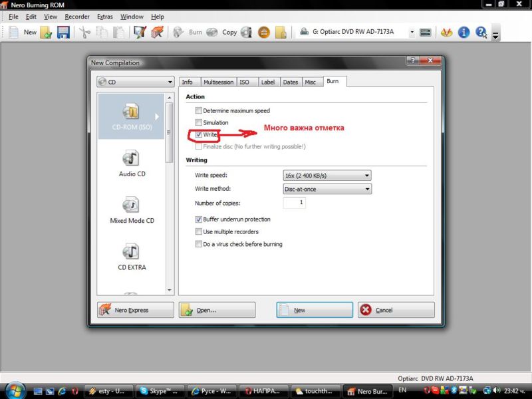The image size is (532, 399).
Task: Open the Edit menu
Action: tap(31, 17)
